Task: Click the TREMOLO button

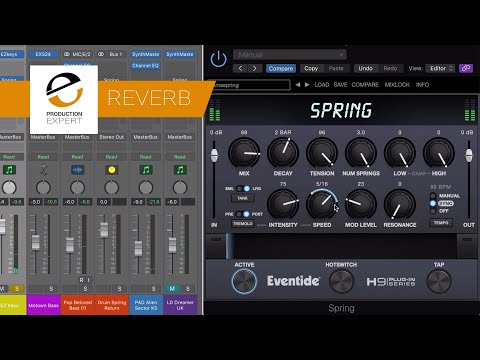Action: pyautogui.click(x=243, y=224)
